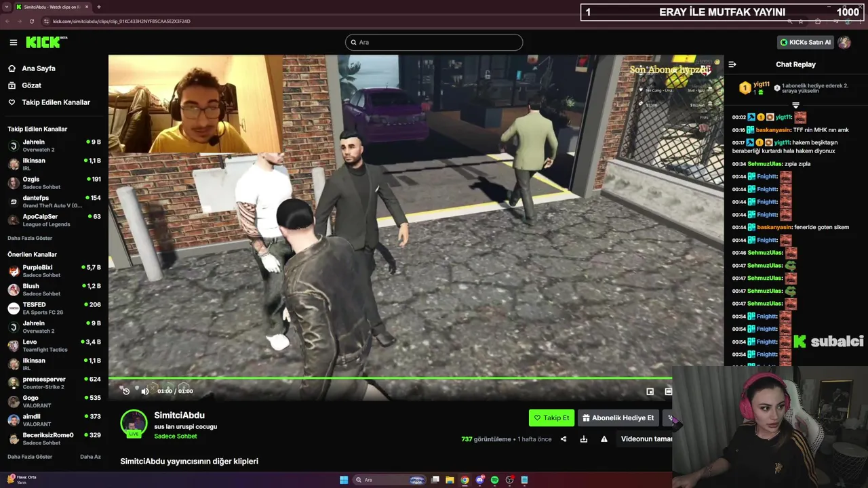Open the user profile avatar menu

(844, 42)
